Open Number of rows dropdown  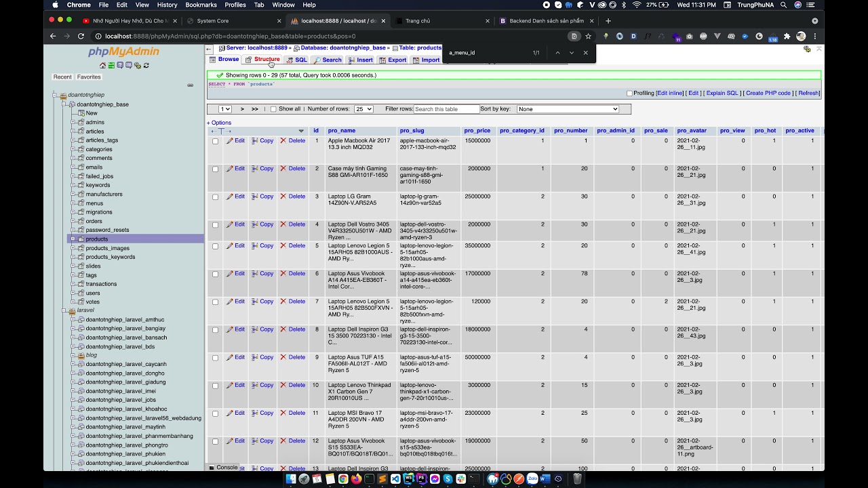[363, 109]
